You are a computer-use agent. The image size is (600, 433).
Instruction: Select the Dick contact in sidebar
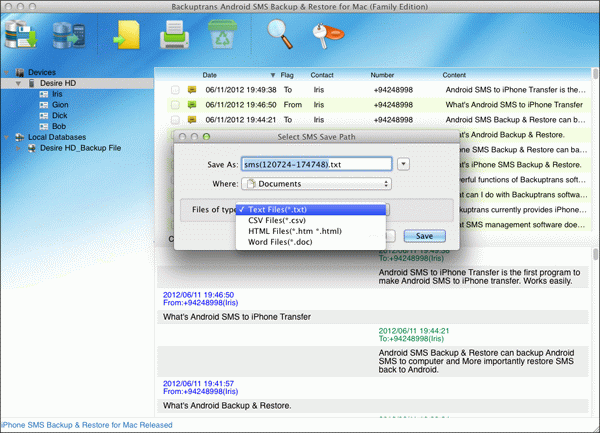pos(60,116)
